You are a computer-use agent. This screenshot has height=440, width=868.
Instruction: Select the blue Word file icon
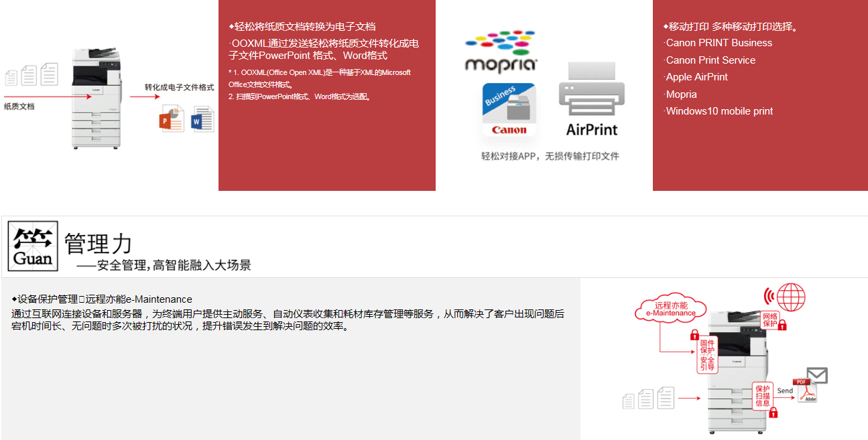click(202, 119)
